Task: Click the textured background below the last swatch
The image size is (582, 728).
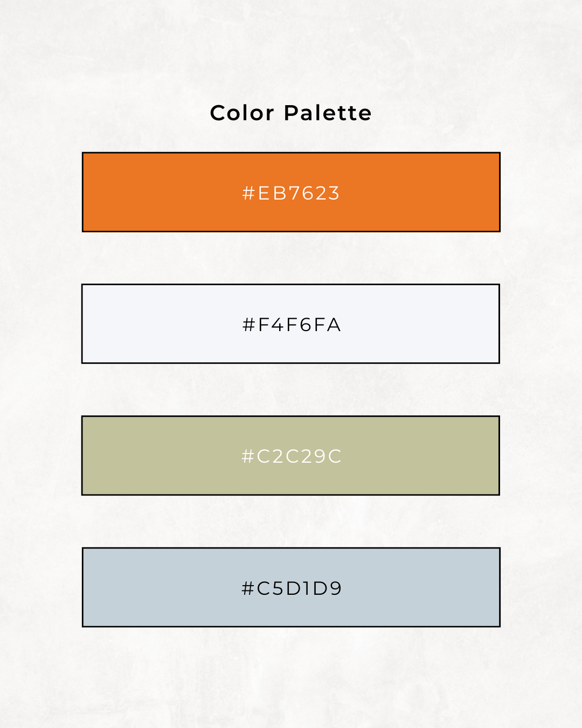Action: [291, 677]
